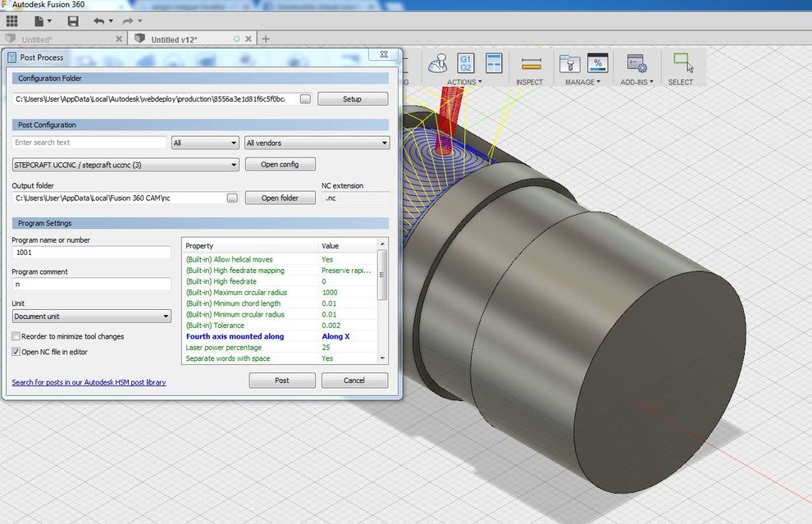Open Scripts and Add-Ins icon
The image size is (812, 524).
636,64
